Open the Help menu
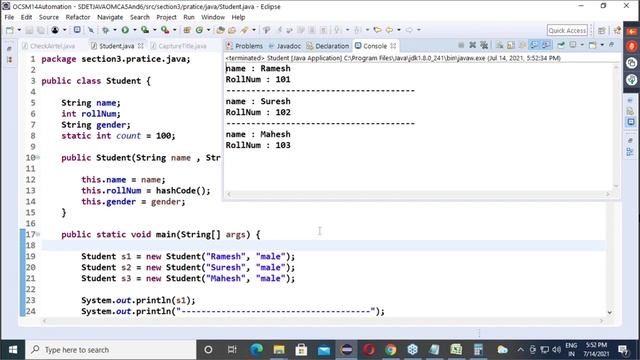The width and height of the screenshot is (640, 360). tap(238, 17)
